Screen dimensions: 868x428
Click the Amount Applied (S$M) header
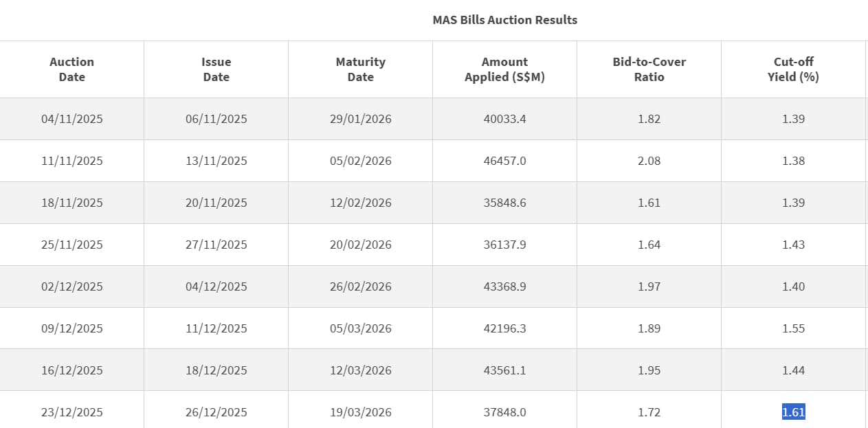point(504,69)
